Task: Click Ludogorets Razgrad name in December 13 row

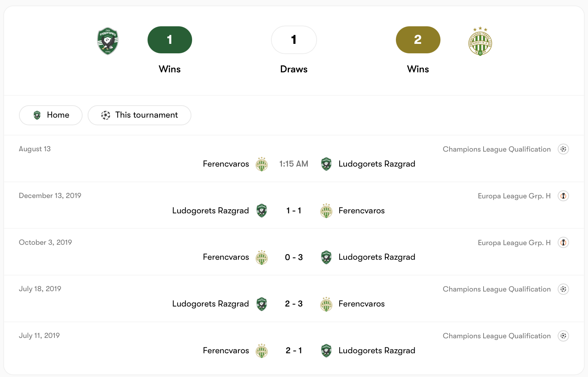Action: pyautogui.click(x=211, y=211)
